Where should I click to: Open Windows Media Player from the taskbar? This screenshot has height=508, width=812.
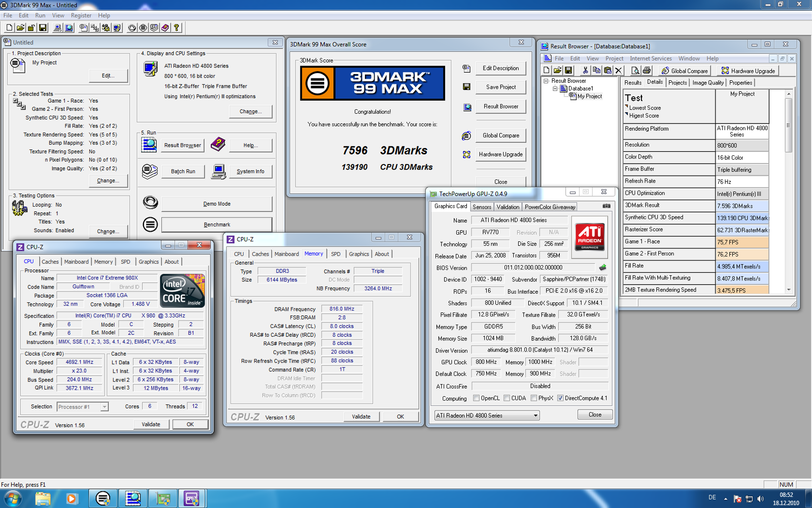click(x=72, y=498)
